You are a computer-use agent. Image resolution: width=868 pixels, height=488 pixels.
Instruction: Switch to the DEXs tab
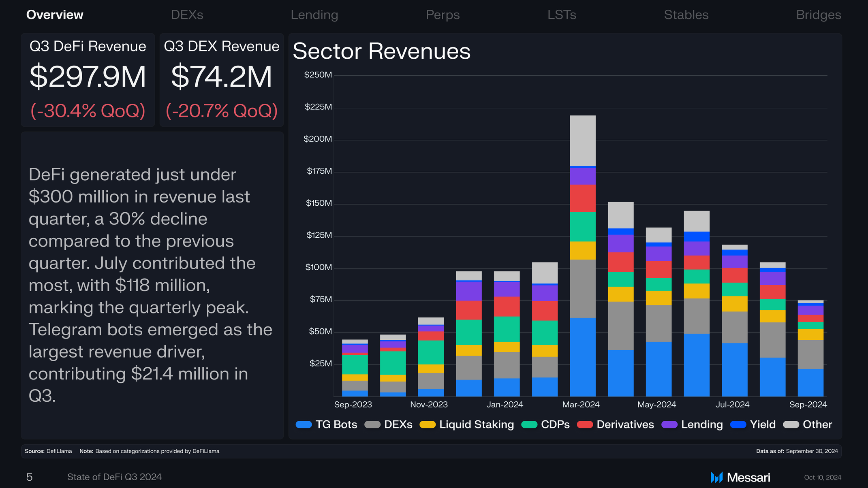click(x=187, y=15)
